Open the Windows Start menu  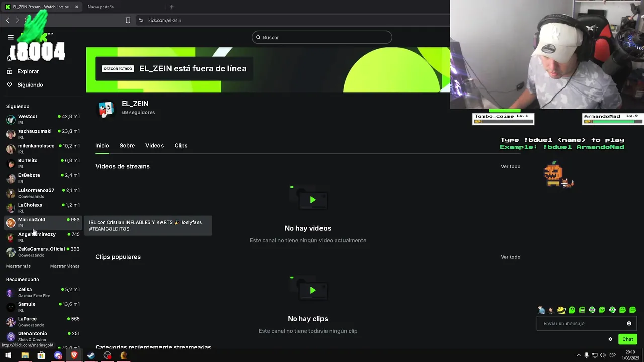[x=8, y=355]
